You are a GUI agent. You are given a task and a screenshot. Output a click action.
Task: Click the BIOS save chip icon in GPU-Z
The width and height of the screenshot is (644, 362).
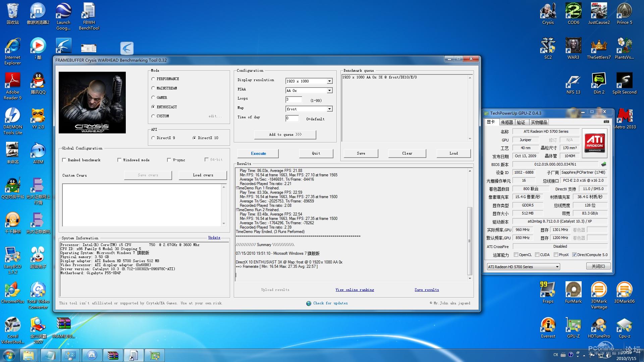click(604, 164)
